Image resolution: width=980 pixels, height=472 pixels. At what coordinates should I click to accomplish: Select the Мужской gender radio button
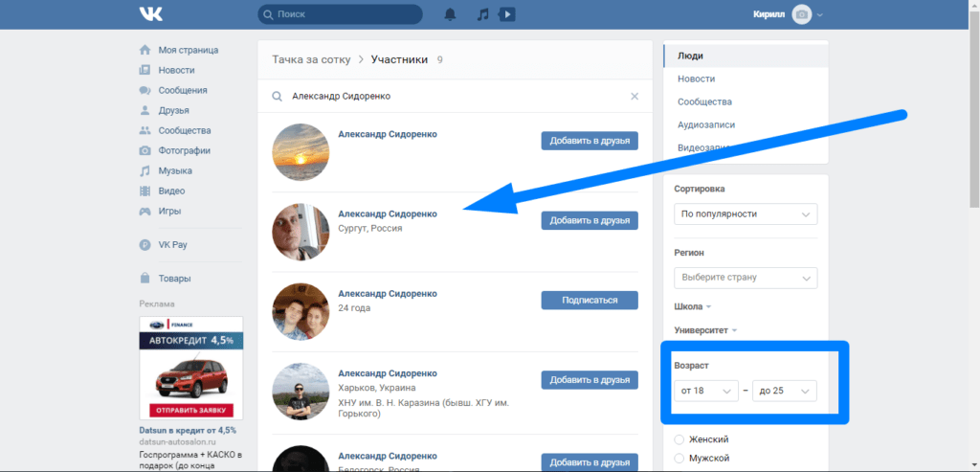coord(679,459)
